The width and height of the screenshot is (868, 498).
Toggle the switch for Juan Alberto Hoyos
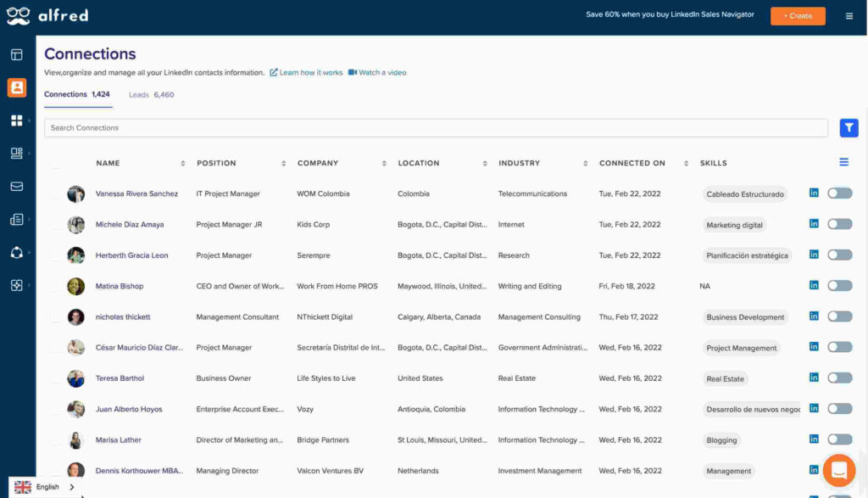(840, 409)
